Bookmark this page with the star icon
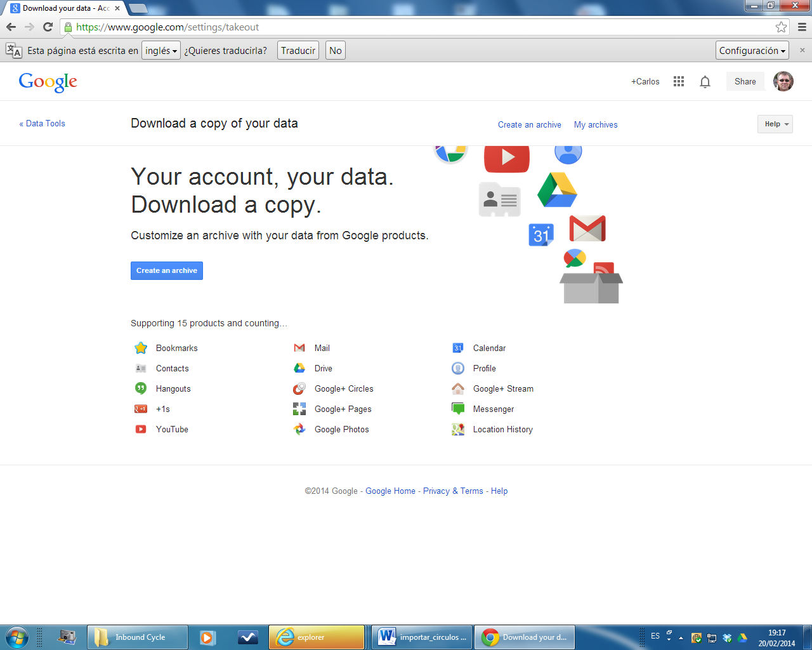 point(782,27)
